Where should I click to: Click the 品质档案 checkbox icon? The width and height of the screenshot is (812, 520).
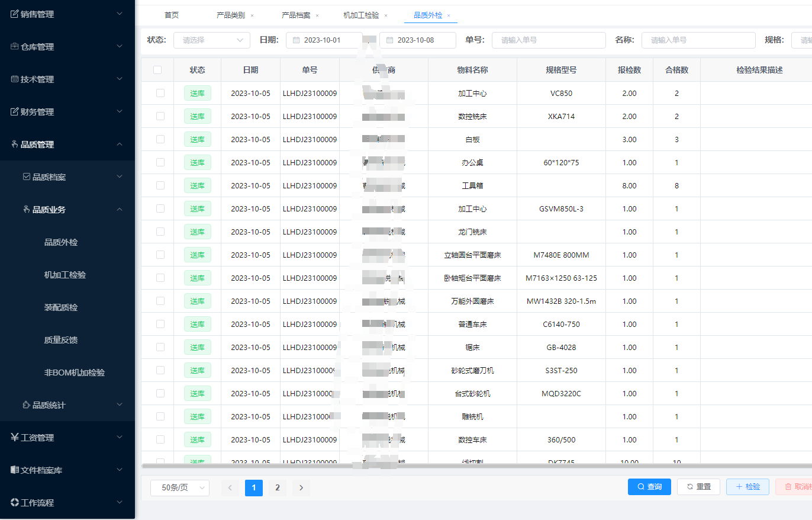(26, 176)
